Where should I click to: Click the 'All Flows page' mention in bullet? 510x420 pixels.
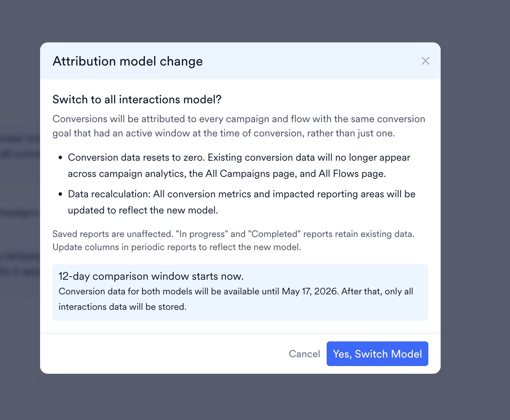[x=351, y=174]
